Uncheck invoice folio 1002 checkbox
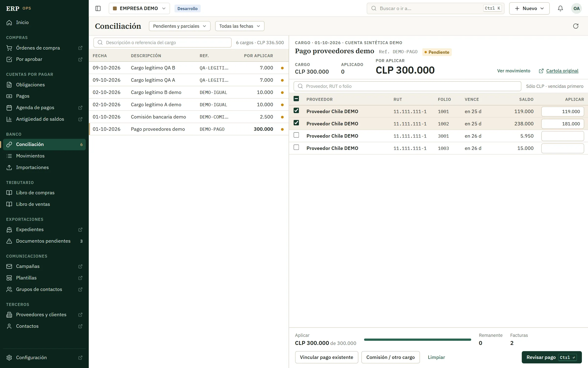Image resolution: width=588 pixels, height=368 pixels. [296, 123]
